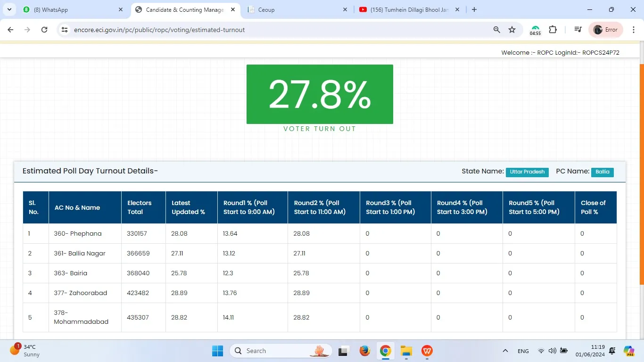Click the Round3 % column header

click(x=395, y=207)
